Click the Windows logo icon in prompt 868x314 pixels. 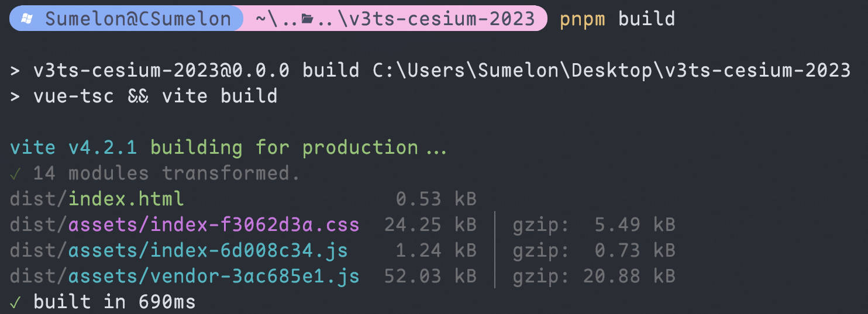tap(26, 19)
